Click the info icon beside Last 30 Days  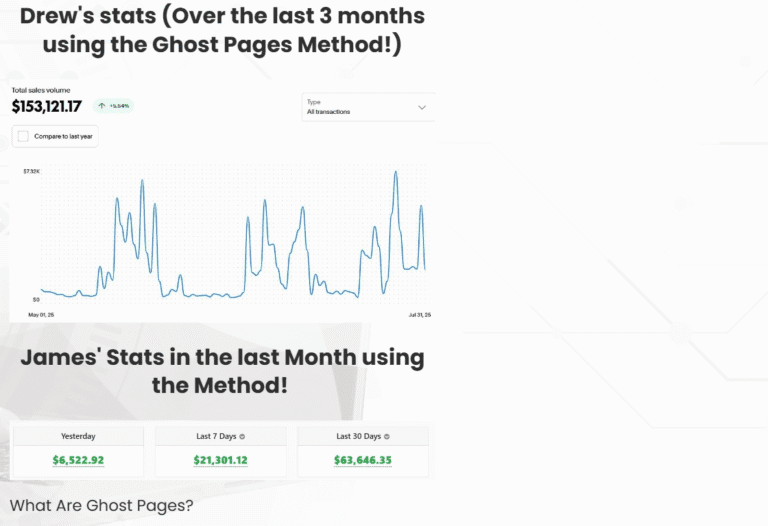pyautogui.click(x=388, y=437)
